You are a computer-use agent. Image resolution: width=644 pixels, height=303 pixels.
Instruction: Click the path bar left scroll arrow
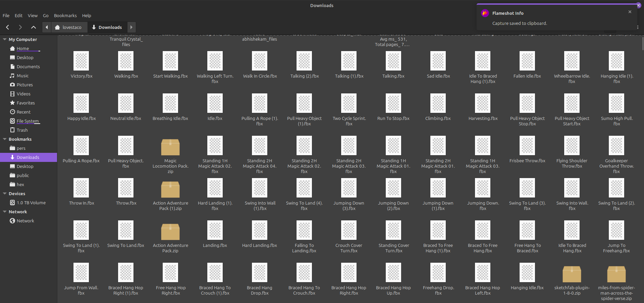click(x=47, y=27)
